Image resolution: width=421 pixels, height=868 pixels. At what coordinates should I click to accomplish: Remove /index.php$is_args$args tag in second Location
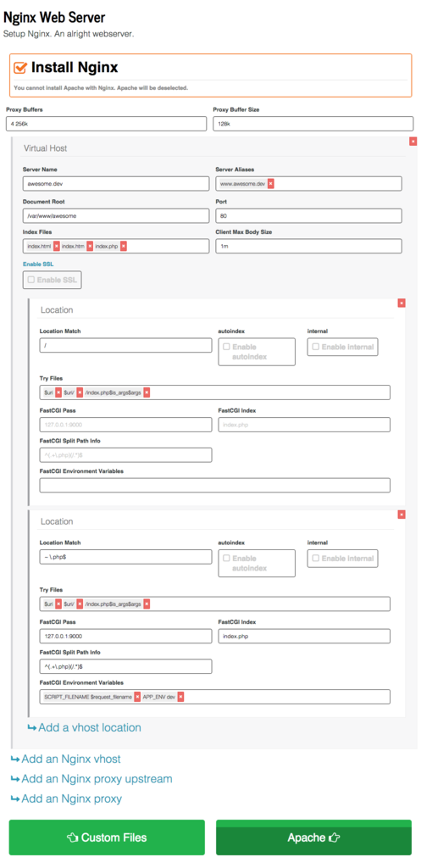[x=147, y=604]
